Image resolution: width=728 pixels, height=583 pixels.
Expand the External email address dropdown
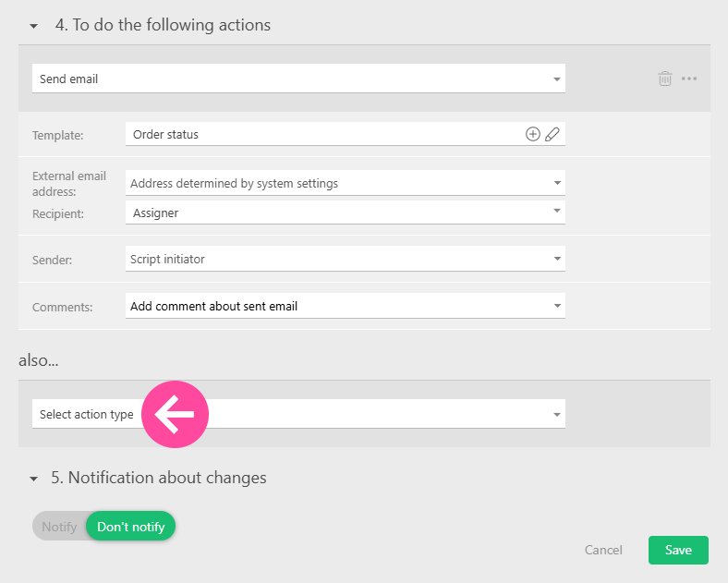[x=345, y=183]
